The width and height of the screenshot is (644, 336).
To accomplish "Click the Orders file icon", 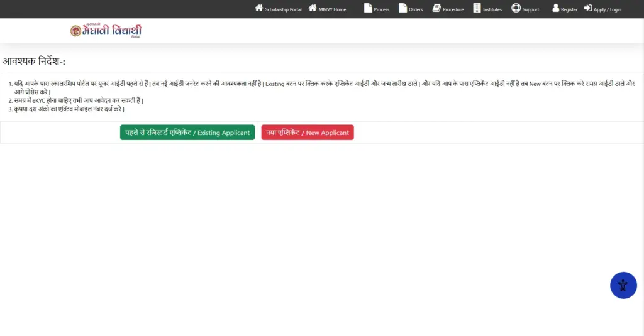I will point(403,8).
